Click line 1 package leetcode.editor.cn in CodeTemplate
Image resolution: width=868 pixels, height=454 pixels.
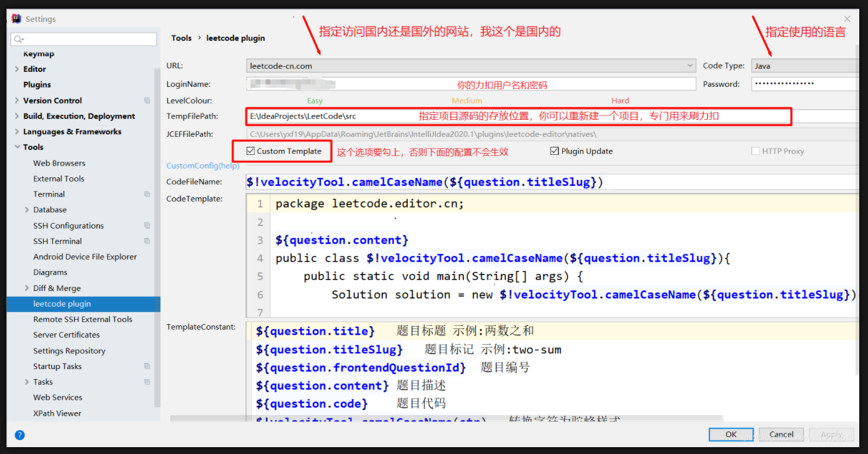[x=370, y=204]
